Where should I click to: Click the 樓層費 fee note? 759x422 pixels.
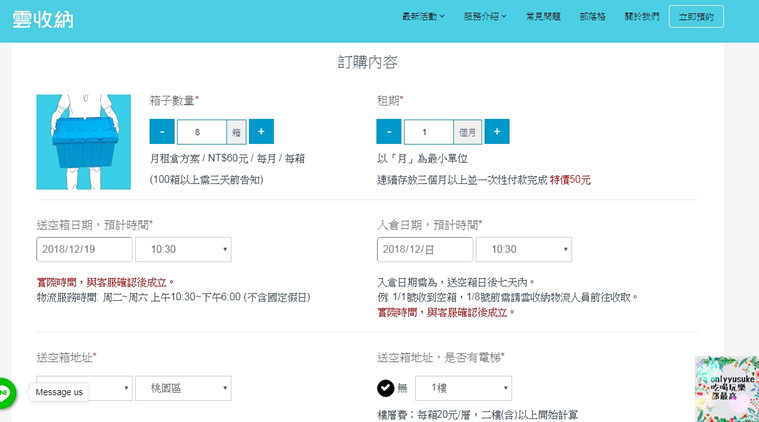click(x=477, y=415)
